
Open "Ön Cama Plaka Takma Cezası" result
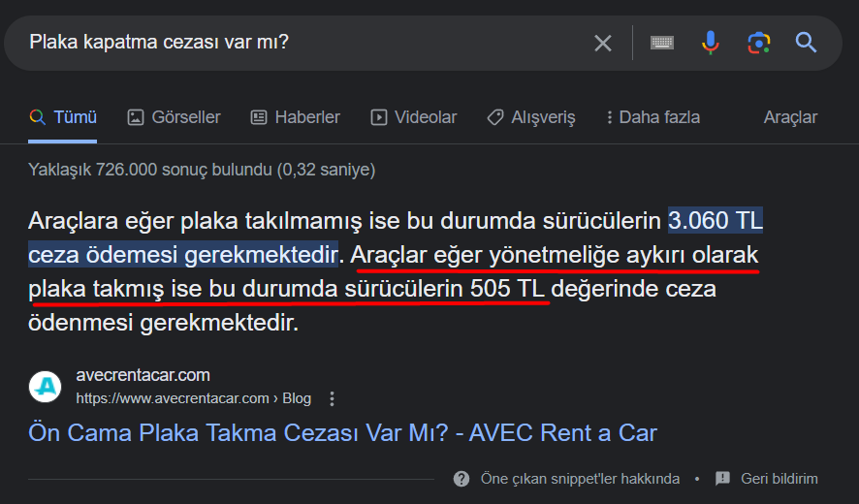343,432
